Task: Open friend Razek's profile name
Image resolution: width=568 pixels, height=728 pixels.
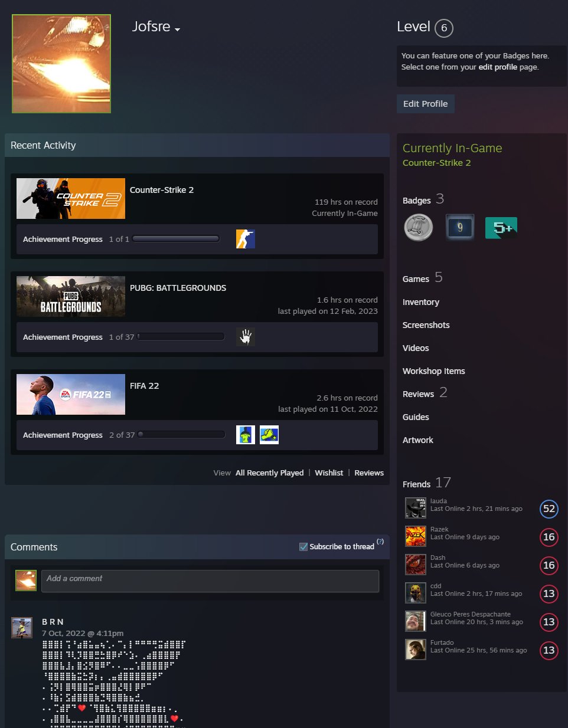Action: click(439, 529)
